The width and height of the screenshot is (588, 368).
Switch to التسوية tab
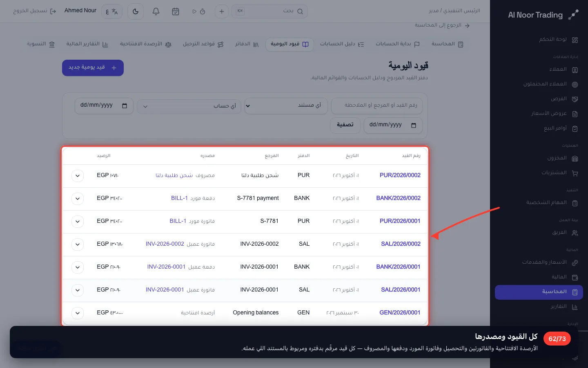point(41,44)
